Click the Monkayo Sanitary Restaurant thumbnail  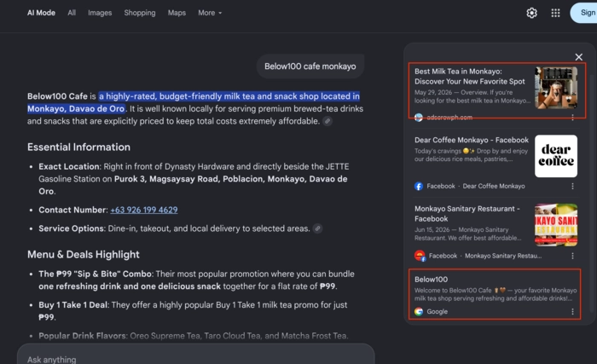click(x=556, y=225)
